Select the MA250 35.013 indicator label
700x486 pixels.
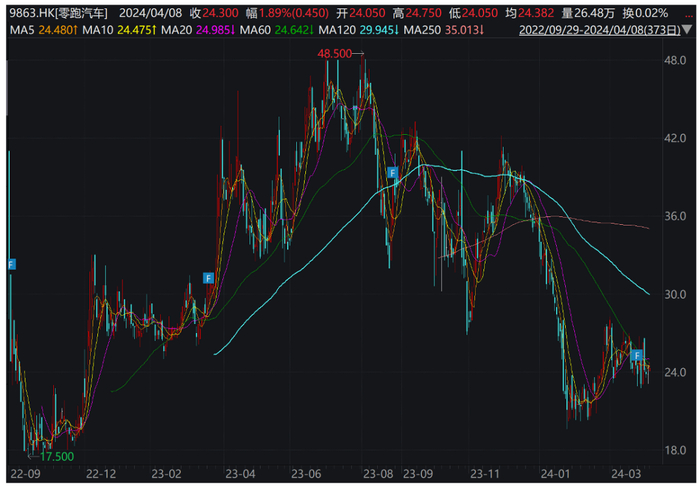(x=444, y=30)
